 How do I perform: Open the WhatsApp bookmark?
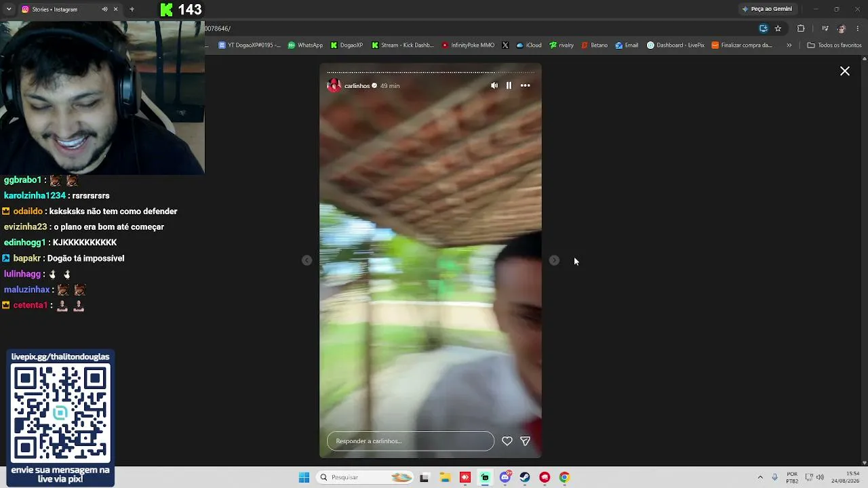pyautogui.click(x=305, y=45)
